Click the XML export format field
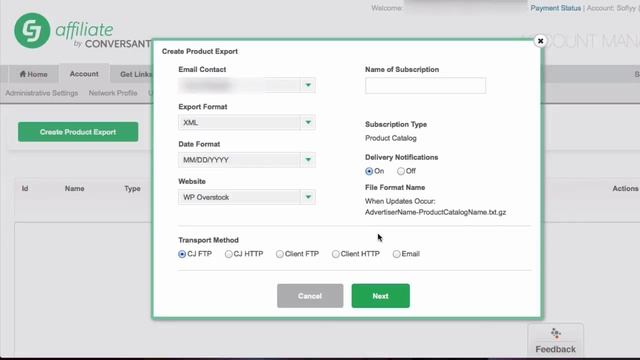This screenshot has height=360, width=640. pyautogui.click(x=240, y=122)
